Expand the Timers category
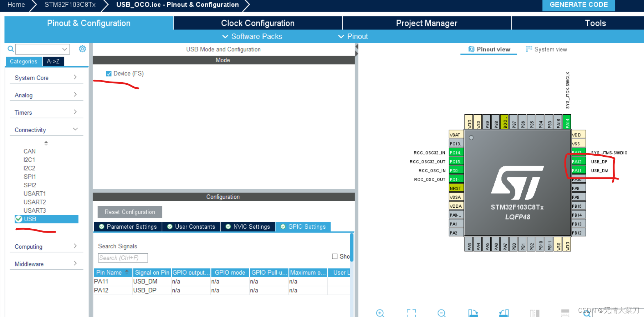 point(46,113)
